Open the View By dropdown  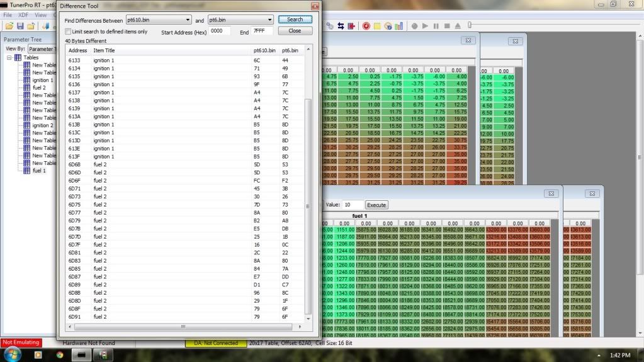(42, 49)
